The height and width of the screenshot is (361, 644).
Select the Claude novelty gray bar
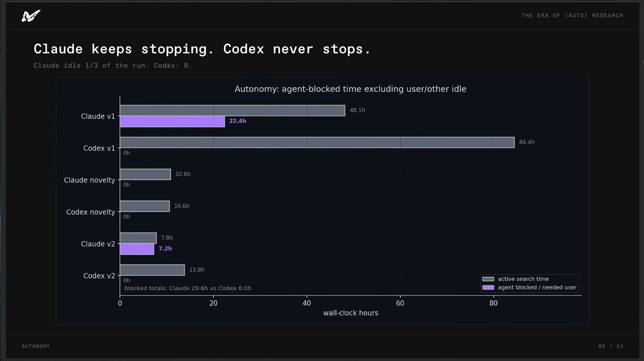pyautogui.click(x=145, y=174)
